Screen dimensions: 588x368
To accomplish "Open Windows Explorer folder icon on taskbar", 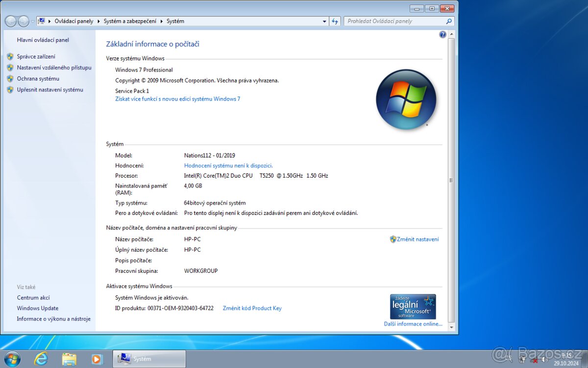I will (69, 359).
